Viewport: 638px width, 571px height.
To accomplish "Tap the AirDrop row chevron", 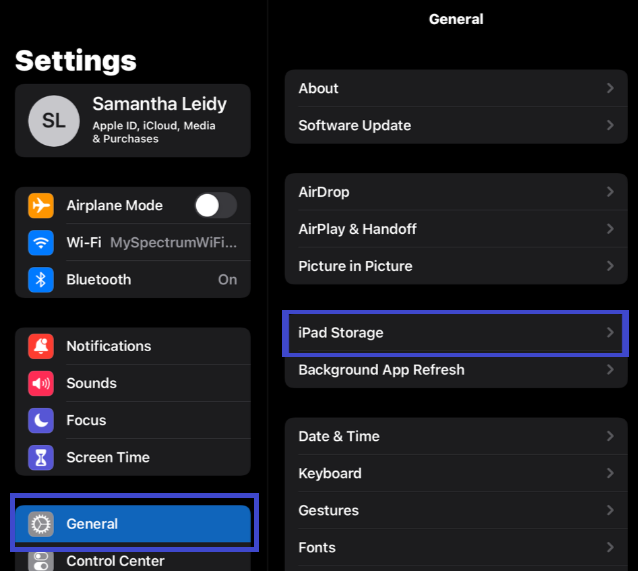I will 610,192.
